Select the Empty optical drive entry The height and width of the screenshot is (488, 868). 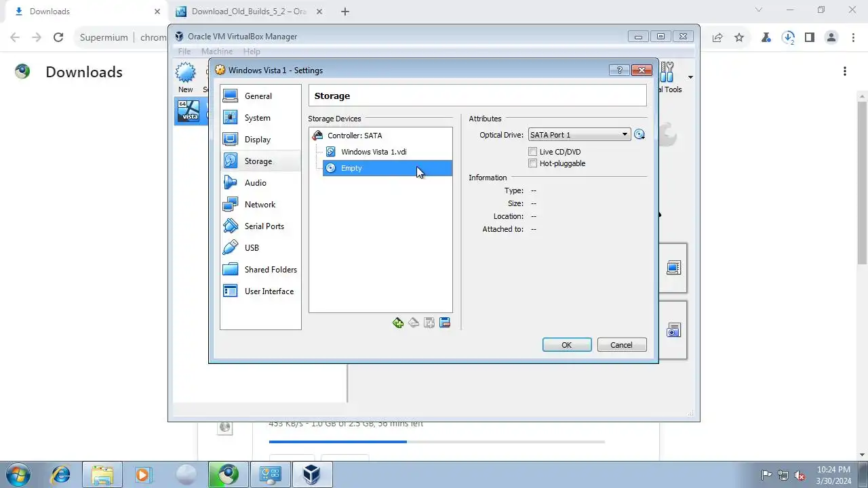387,168
